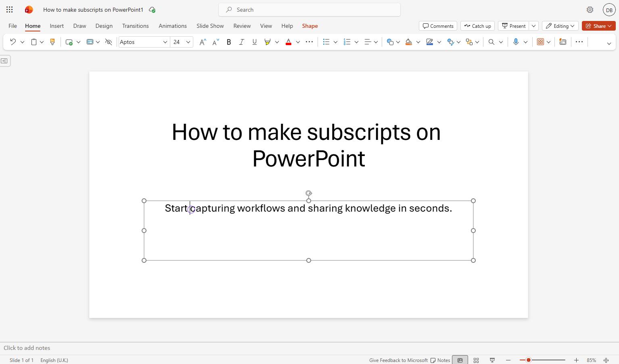This screenshot has height=364, width=619.
Task: Open the Transitions tab
Action: [x=136, y=26]
